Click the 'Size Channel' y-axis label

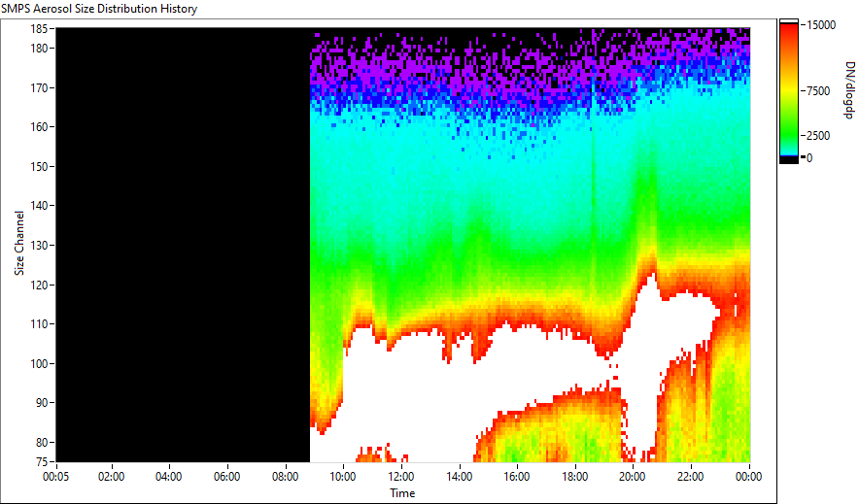click(19, 243)
